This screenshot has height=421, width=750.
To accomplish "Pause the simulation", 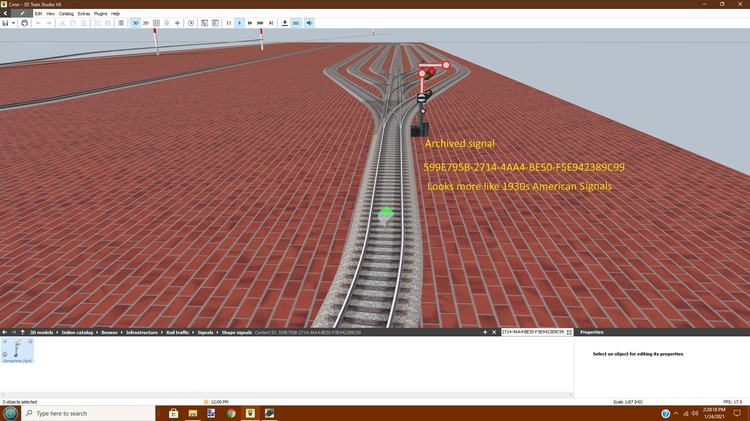I will coord(229,23).
